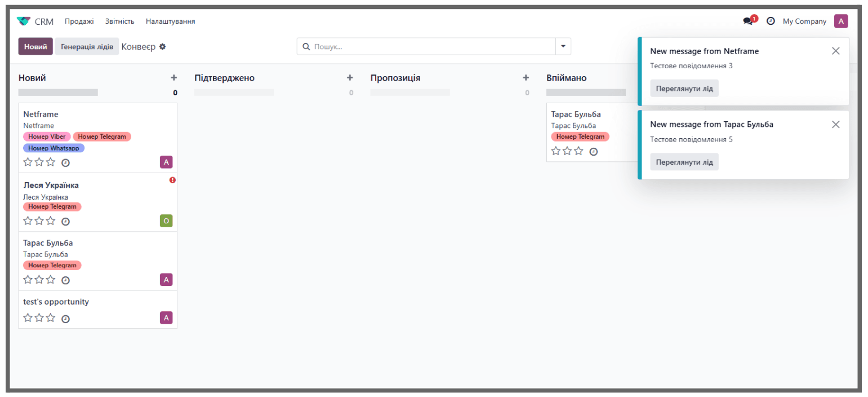Toggle the third priority star on Леся Українка card
The image size is (868, 397).
(x=51, y=221)
